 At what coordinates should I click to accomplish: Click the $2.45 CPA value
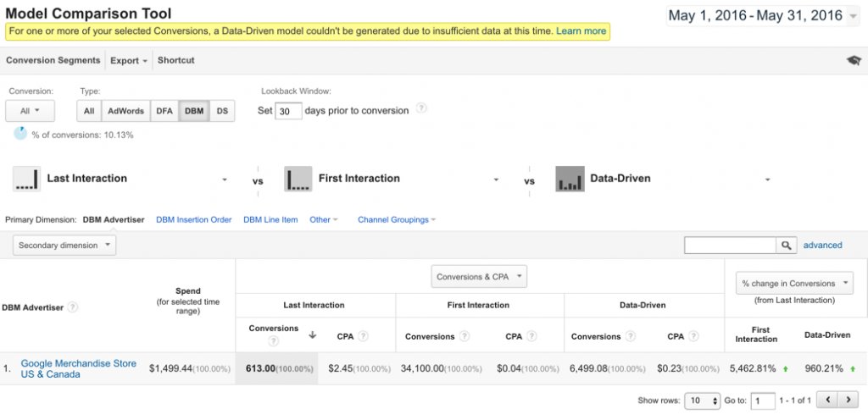(340, 368)
